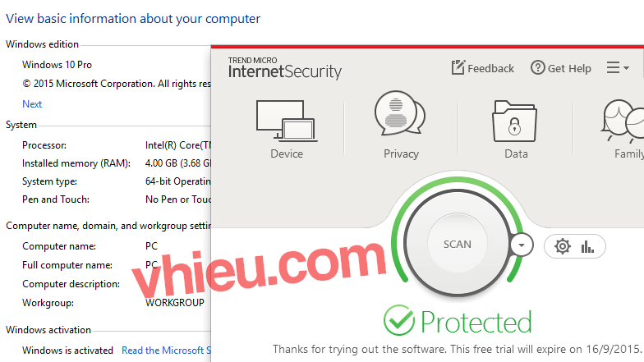Click the Next link under Windows edition
The width and height of the screenshot is (644, 362).
click(x=32, y=103)
